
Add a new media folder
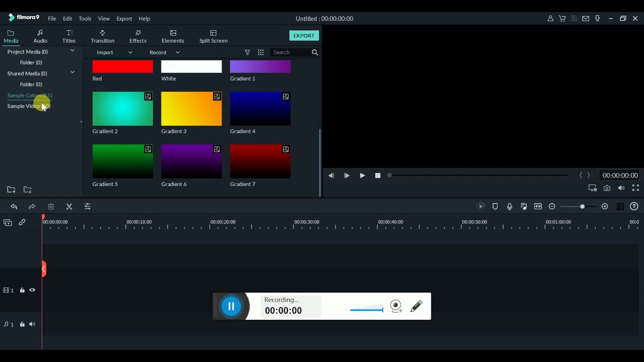click(11, 190)
